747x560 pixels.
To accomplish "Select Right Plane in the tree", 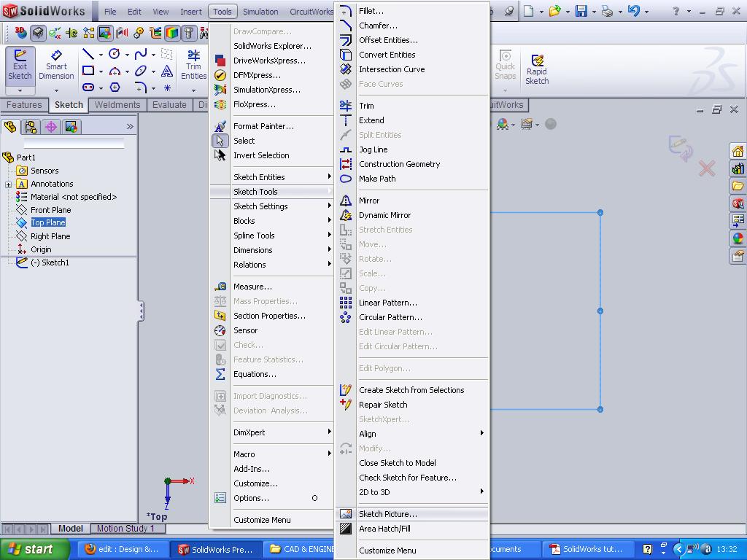I will click(50, 236).
